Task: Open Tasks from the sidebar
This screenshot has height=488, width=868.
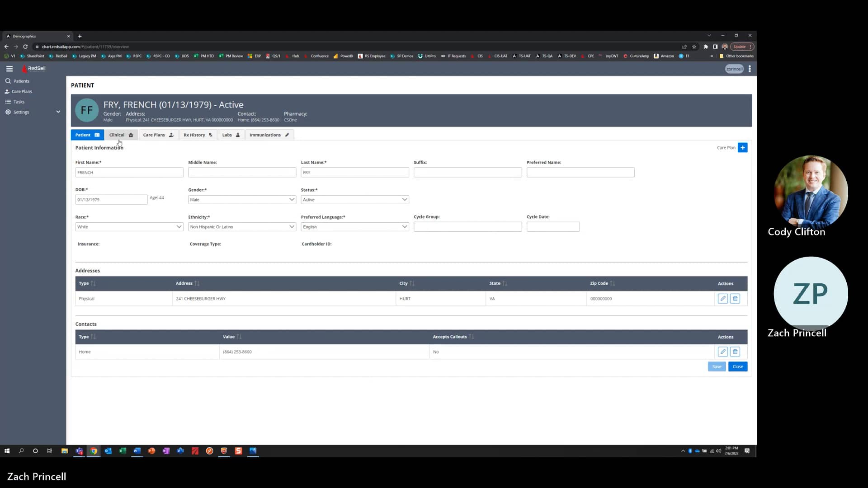Action: [18, 101]
